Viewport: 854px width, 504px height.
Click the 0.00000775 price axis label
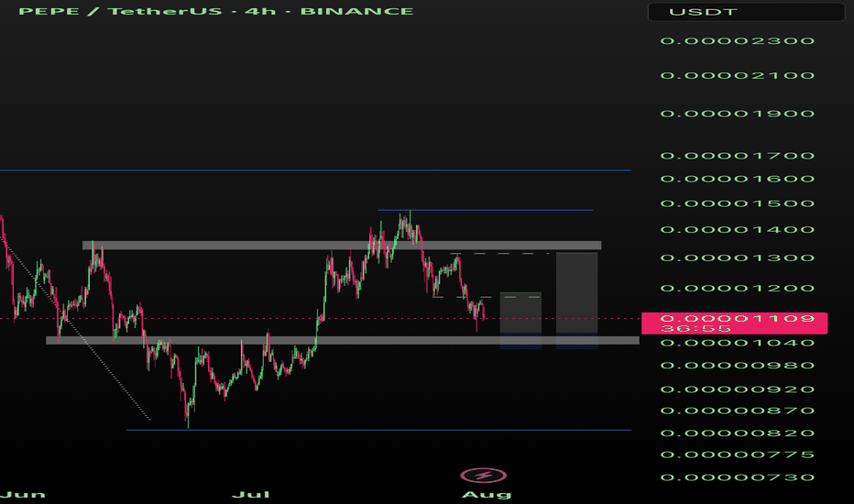click(x=738, y=455)
